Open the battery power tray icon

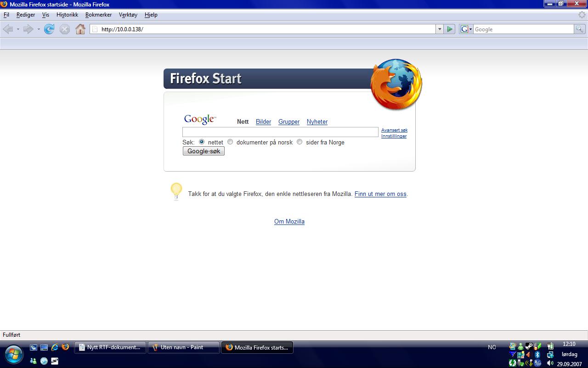pyautogui.click(x=550, y=346)
